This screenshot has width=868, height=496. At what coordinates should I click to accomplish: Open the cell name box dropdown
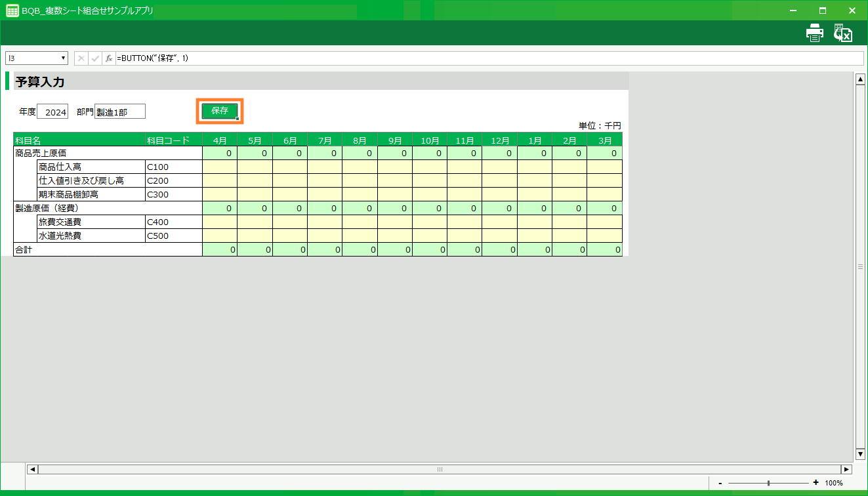[x=64, y=58]
